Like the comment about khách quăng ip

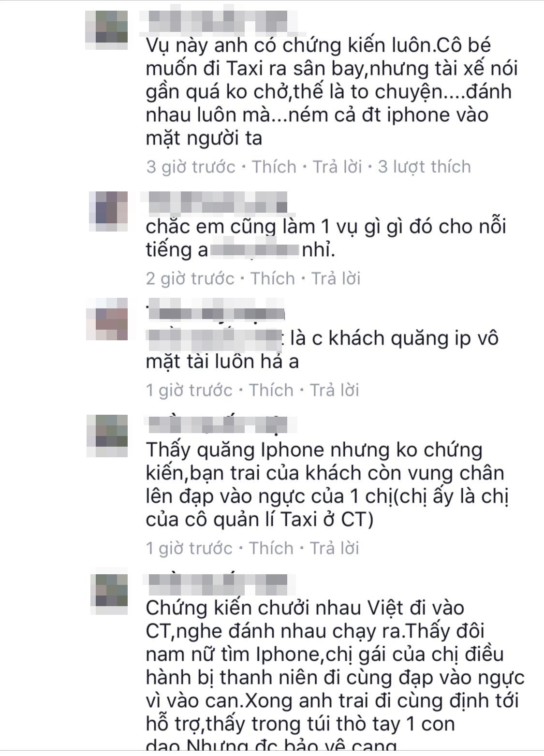click(271, 390)
